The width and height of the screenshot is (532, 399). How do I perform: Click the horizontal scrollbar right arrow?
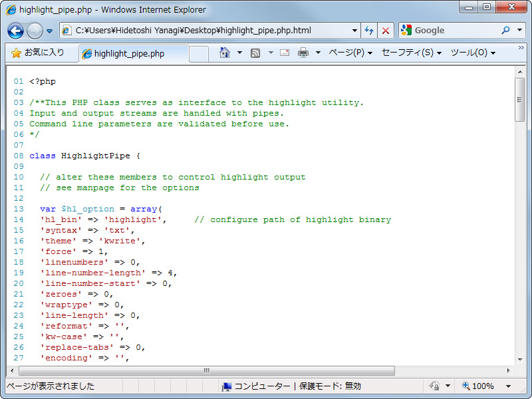coord(508,370)
